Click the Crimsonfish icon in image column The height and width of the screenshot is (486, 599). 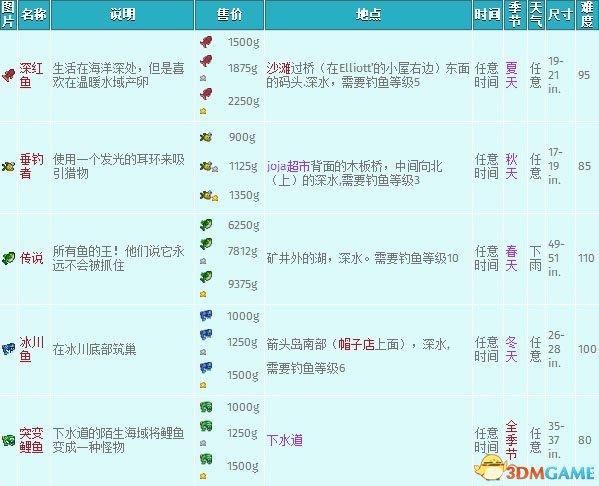(x=8, y=75)
